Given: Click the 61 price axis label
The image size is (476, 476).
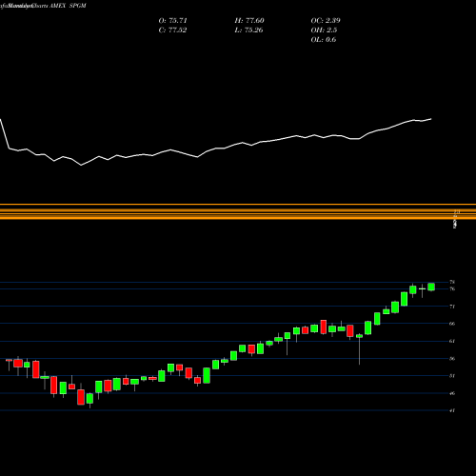Looking at the screenshot, I should point(452,341).
